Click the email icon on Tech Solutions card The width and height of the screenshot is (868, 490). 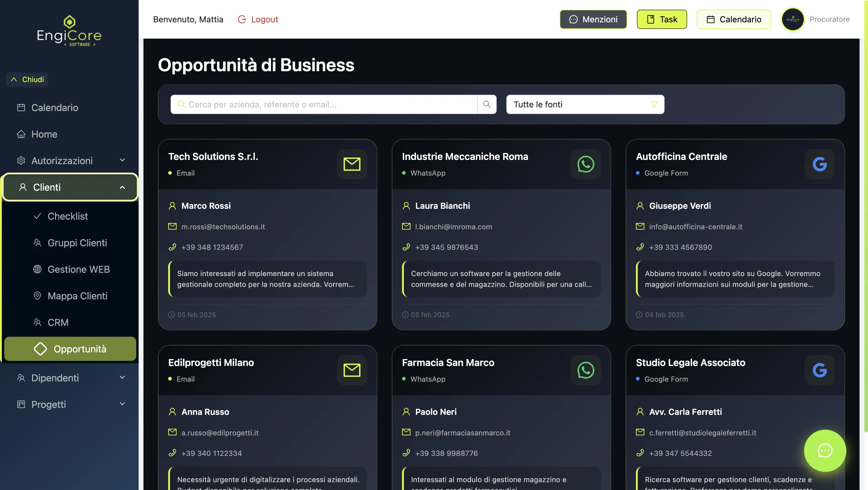coord(352,164)
